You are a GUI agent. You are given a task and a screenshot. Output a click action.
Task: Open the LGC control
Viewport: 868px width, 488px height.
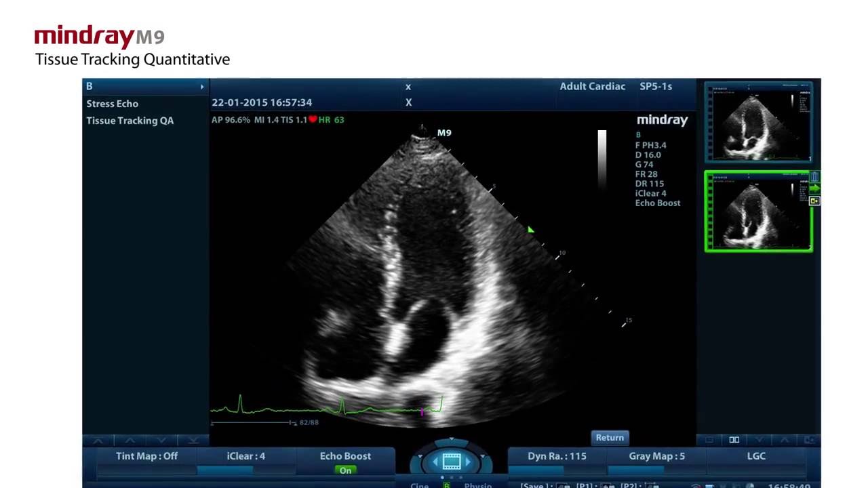click(x=756, y=456)
